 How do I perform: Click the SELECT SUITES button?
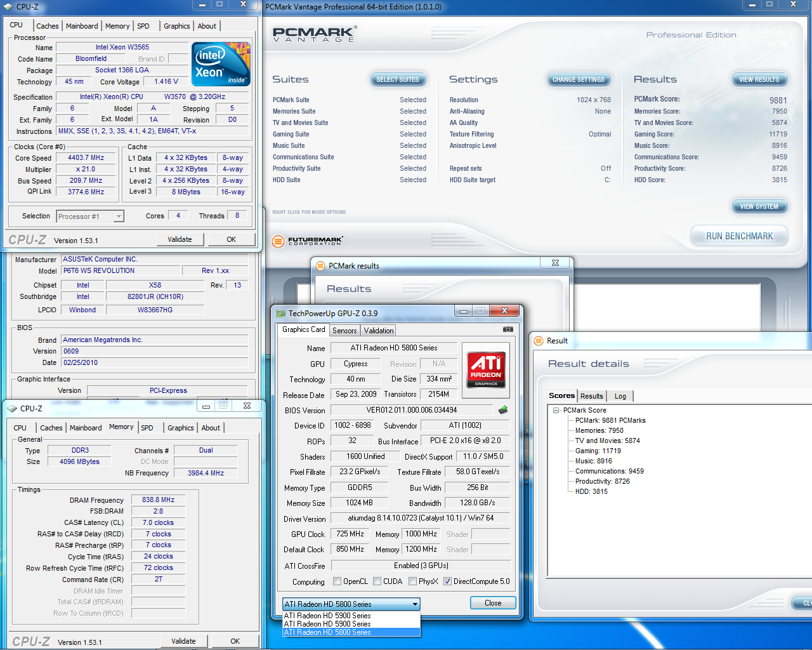click(x=398, y=79)
